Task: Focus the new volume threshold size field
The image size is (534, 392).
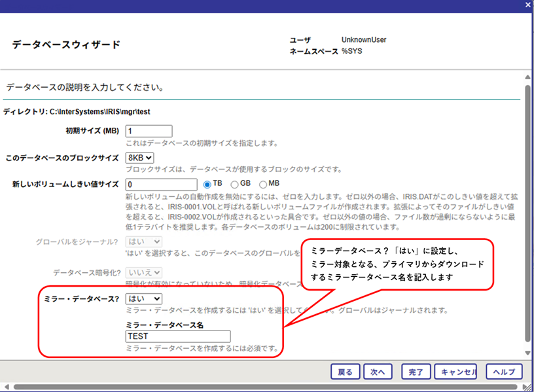Action: (x=161, y=185)
